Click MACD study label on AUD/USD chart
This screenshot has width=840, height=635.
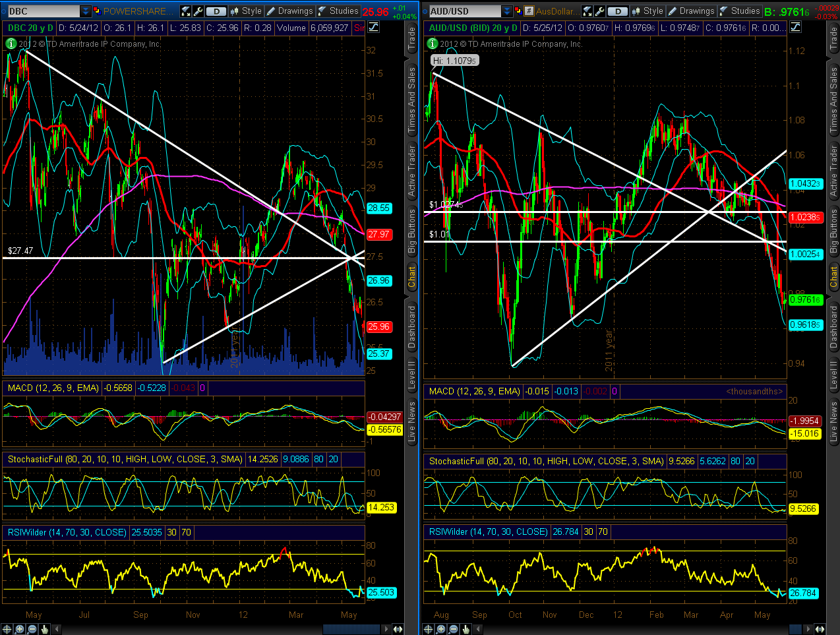(x=474, y=391)
